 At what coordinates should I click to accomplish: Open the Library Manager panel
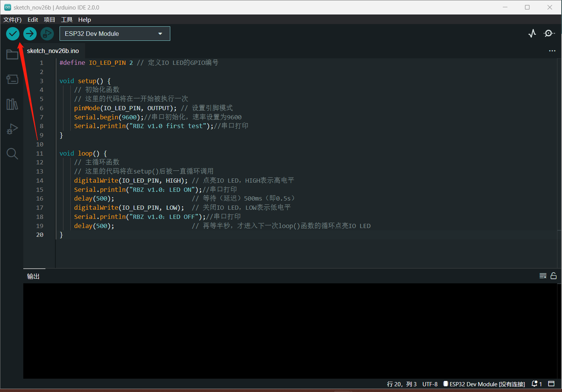tap(12, 104)
